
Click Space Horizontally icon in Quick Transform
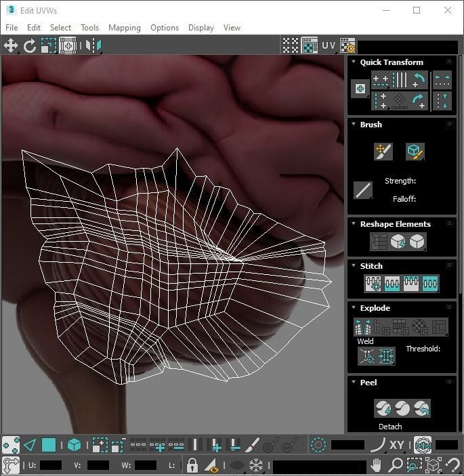click(442, 80)
